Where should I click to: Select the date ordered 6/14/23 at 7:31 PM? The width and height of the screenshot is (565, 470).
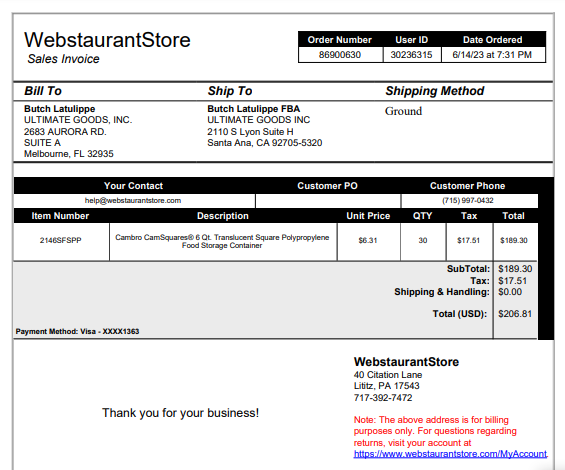(492, 55)
